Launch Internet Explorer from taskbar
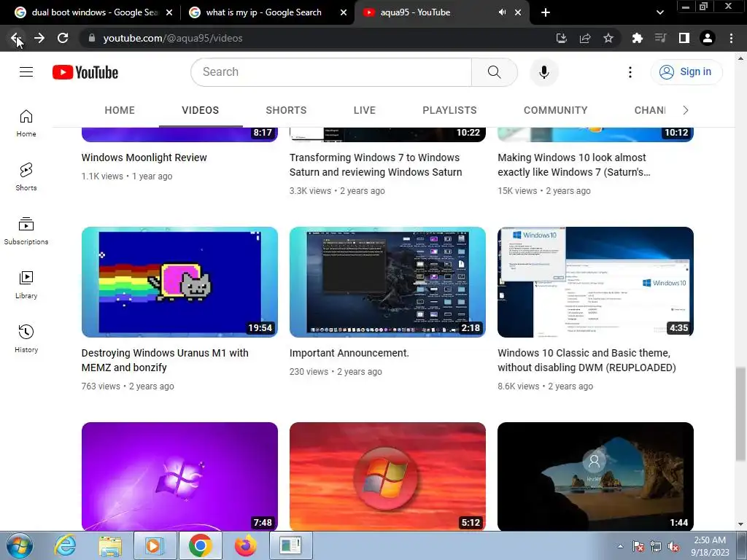Image resolution: width=747 pixels, height=560 pixels. click(x=64, y=545)
